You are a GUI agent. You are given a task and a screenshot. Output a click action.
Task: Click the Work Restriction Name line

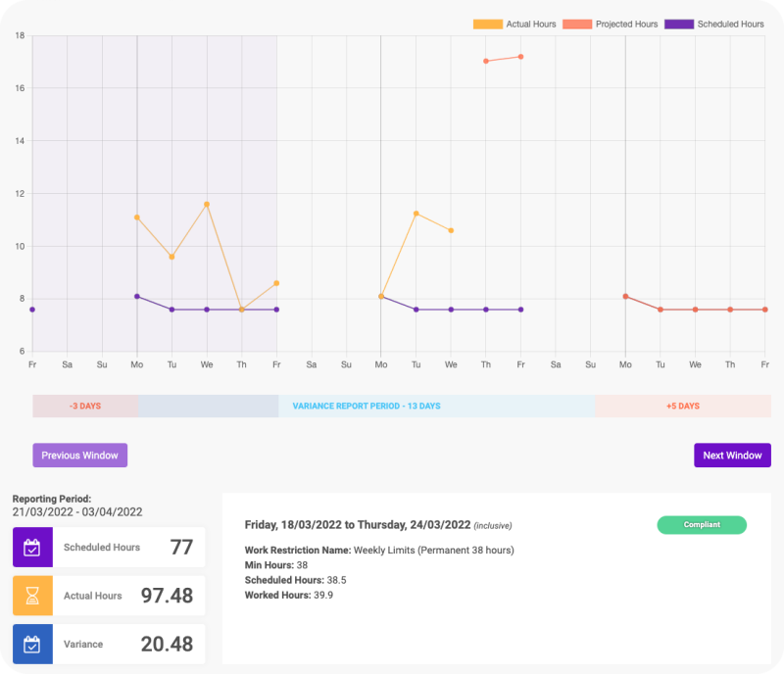click(x=379, y=550)
